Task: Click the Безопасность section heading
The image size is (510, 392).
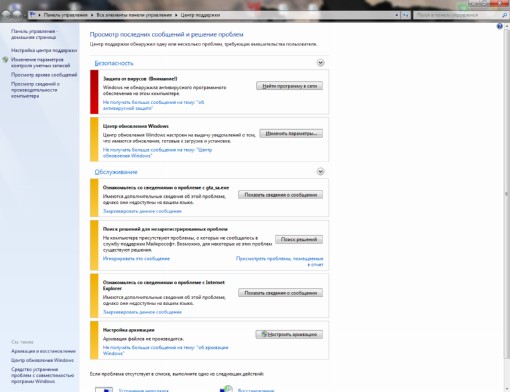Action: 114,63
